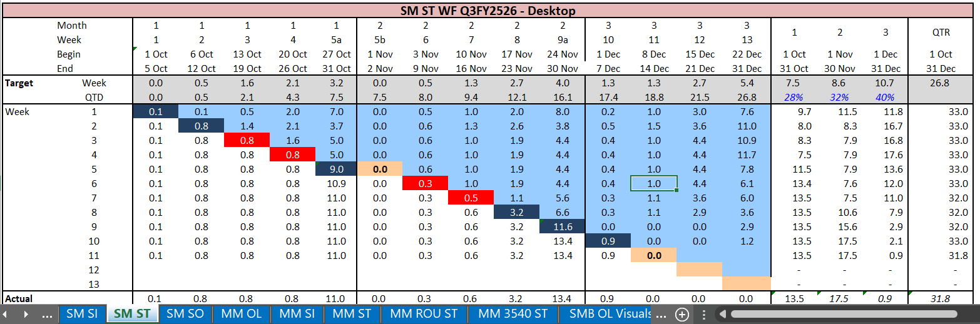Click the next sheet navigation arrow
Viewport: 980px width, 324px height.
click(x=26, y=314)
